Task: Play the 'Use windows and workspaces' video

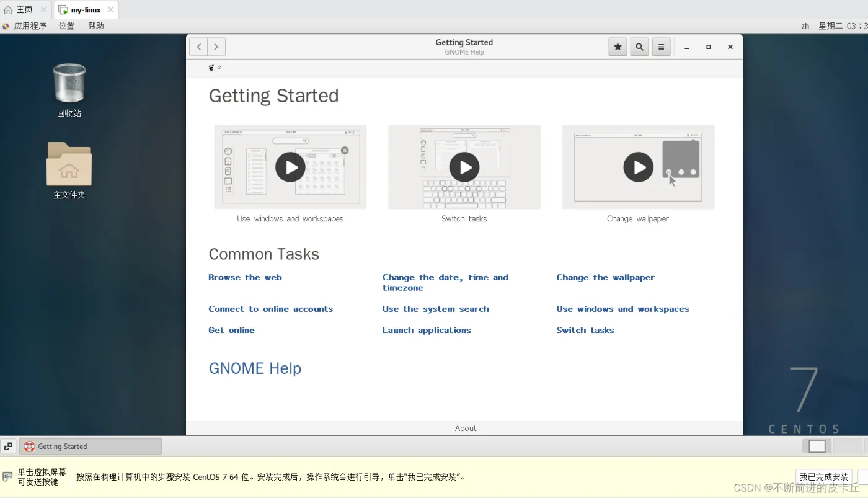Action: coord(290,167)
